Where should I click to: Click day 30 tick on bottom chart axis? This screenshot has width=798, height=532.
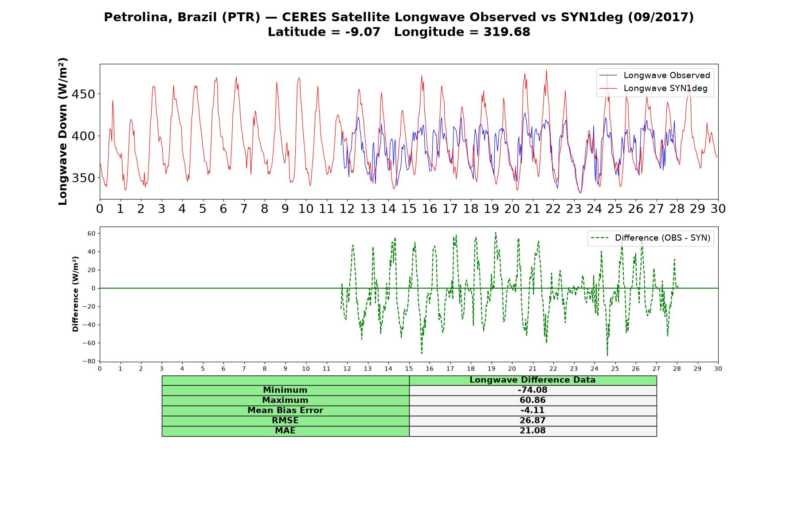[718, 368]
